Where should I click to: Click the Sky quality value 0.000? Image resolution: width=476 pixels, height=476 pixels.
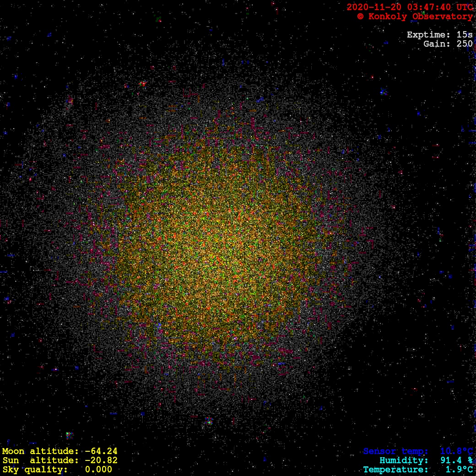(98, 470)
